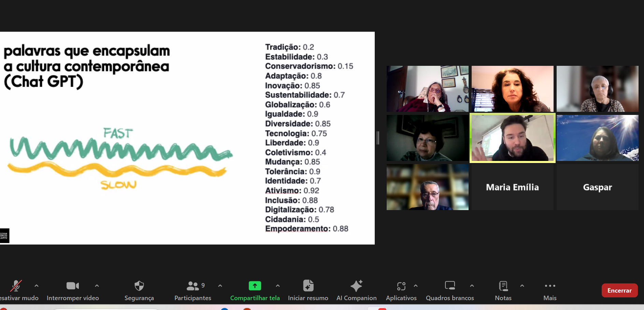Screen dimensions: 644x310
Task: Open the Mais three-dots menu
Action: pos(550,286)
